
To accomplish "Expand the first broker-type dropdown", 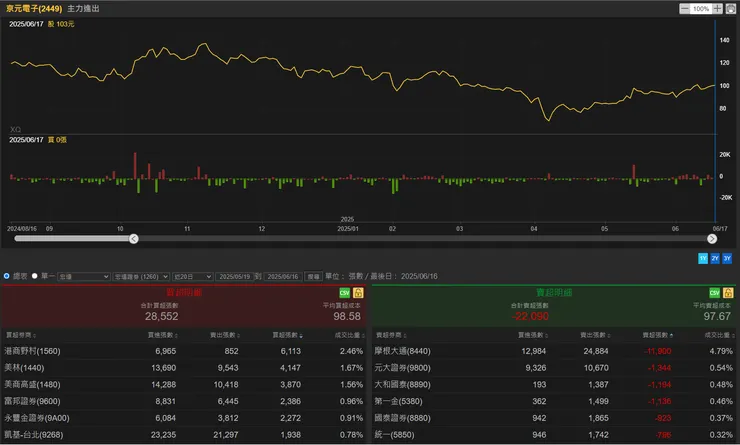I will point(84,275).
